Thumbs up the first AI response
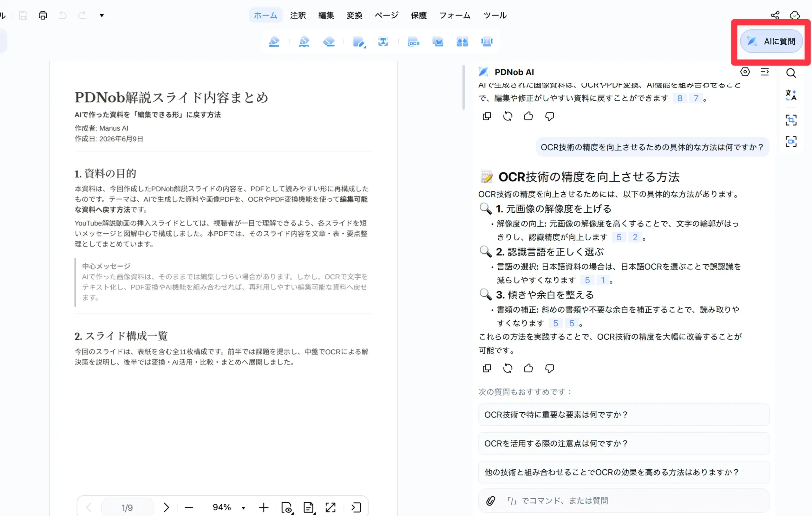This screenshot has height=516, width=812. (x=528, y=116)
